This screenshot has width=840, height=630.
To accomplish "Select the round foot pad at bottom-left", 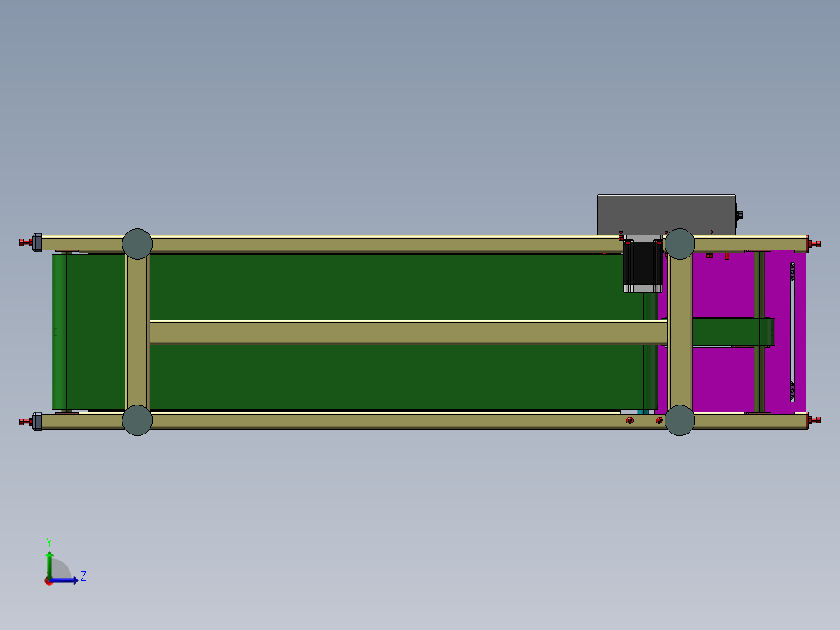I will click(x=137, y=420).
